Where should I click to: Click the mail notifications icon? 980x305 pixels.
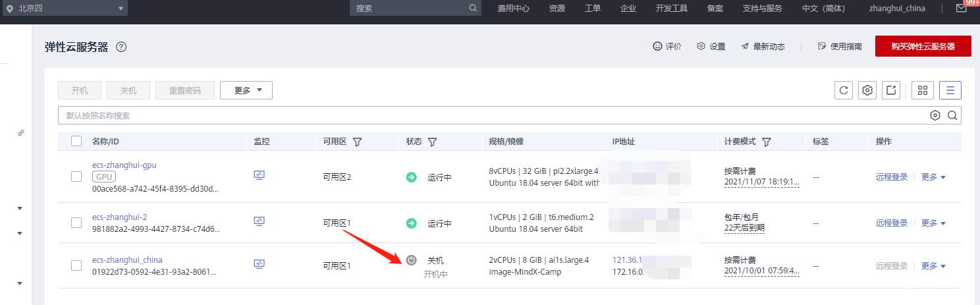962,9
